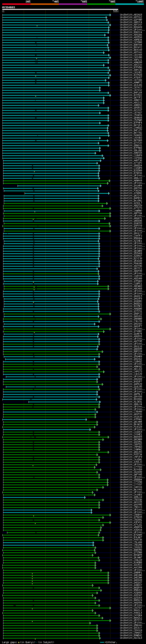Viewport: 146px width, 644px height.
Task: Select the query name AV394603
Action: [x=8, y=7]
